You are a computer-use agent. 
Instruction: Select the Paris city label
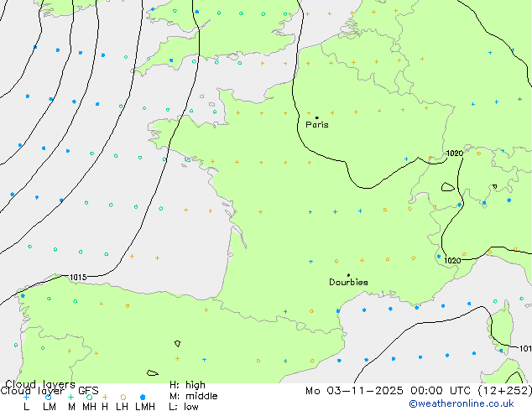317,125
